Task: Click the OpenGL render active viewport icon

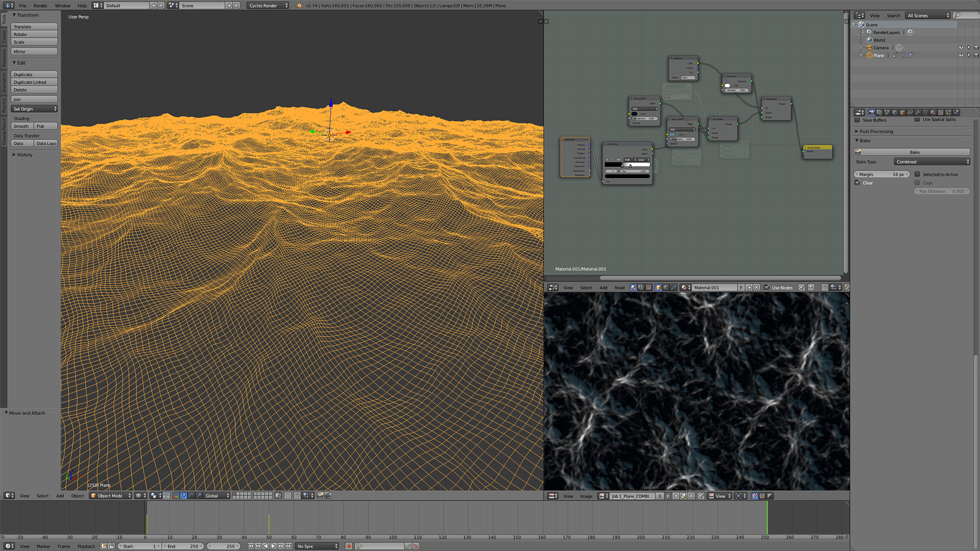Action: (320, 495)
